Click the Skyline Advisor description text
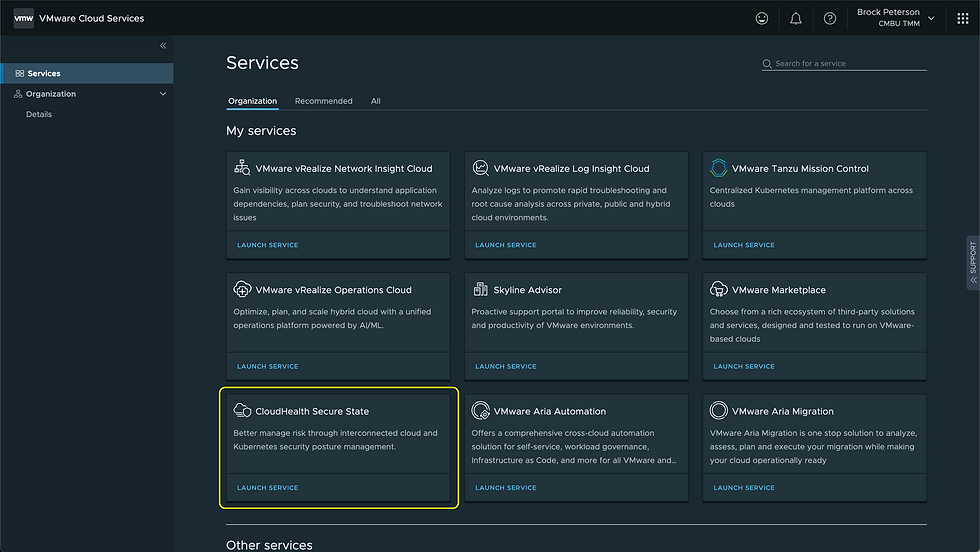The height and width of the screenshot is (552, 980). 574,318
